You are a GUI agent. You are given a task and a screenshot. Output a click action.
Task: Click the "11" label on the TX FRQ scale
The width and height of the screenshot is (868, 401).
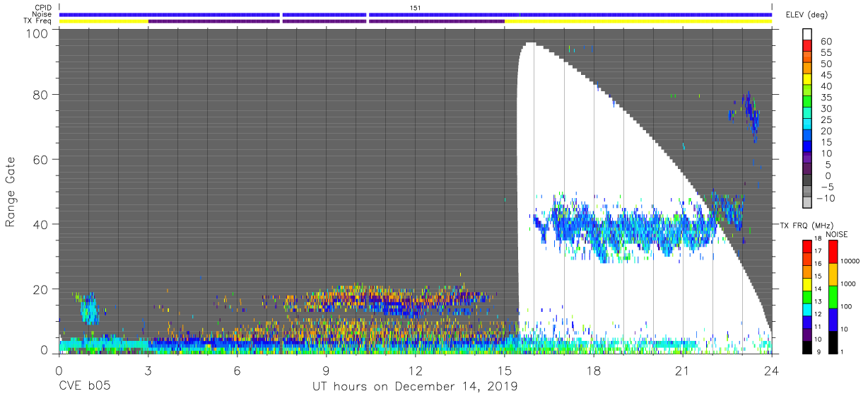point(819,327)
